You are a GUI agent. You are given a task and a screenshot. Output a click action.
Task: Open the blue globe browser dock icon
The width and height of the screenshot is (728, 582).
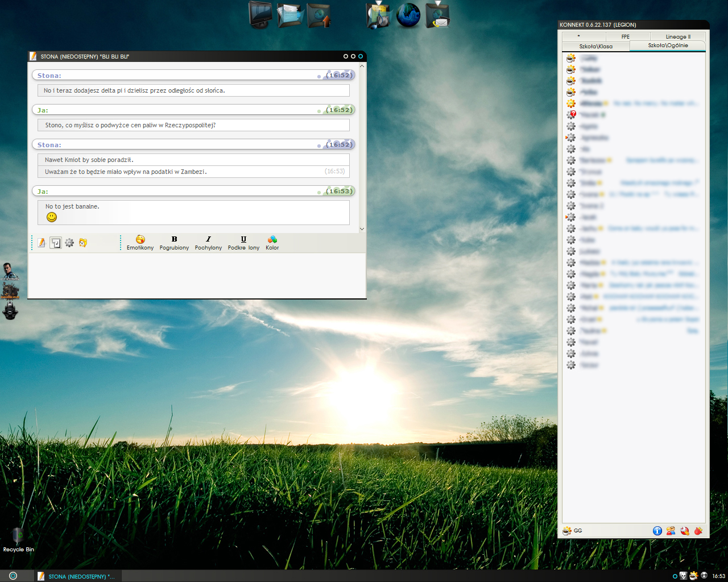[x=408, y=15]
